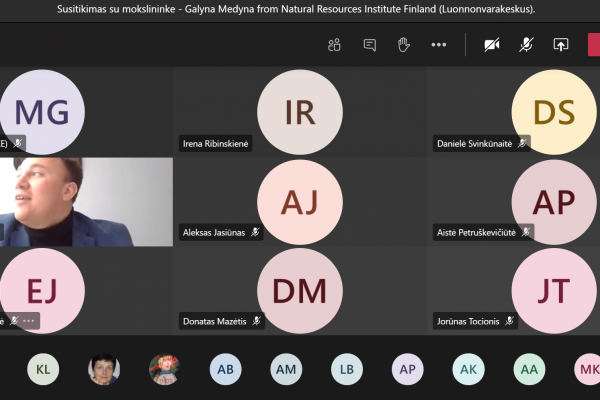600x400 pixels.
Task: Select the EJ participant avatar
Action: pos(42,291)
